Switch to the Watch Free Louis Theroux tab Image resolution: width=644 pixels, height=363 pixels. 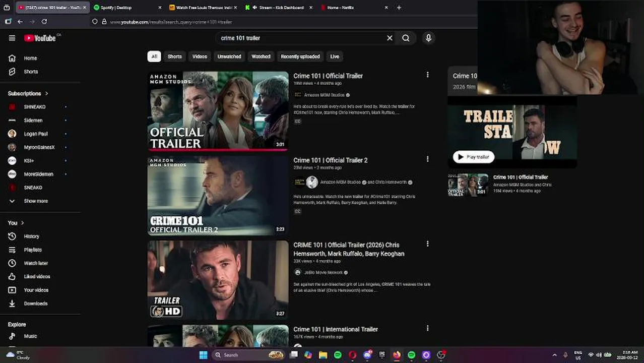tap(202, 8)
